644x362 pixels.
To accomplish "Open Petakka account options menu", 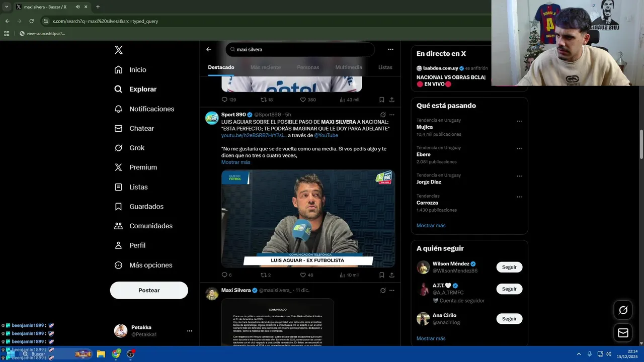I will coord(190,331).
